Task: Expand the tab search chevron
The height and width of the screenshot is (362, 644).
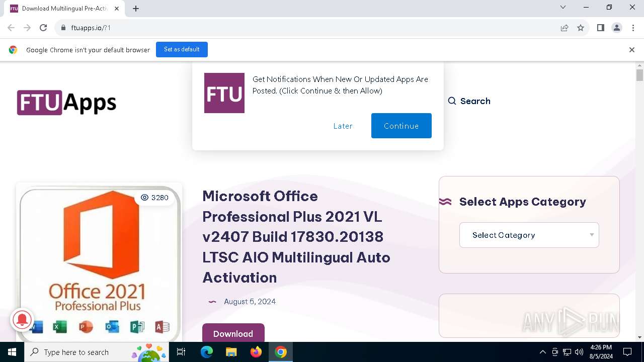Action: pyautogui.click(x=563, y=7)
